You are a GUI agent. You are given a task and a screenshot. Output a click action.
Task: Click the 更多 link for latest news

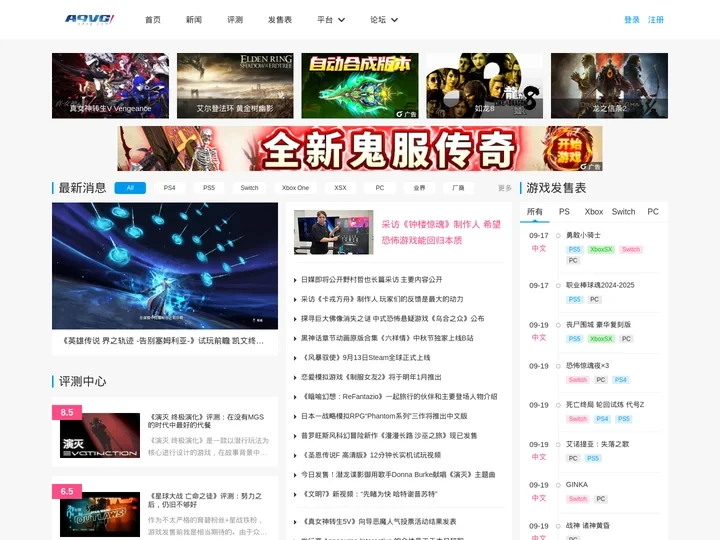pos(505,188)
